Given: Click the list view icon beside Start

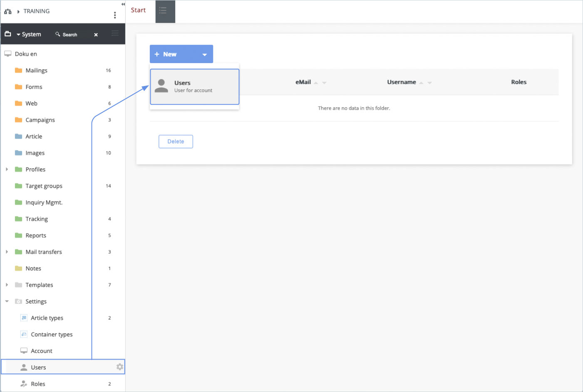Looking at the screenshot, I should [165, 11].
